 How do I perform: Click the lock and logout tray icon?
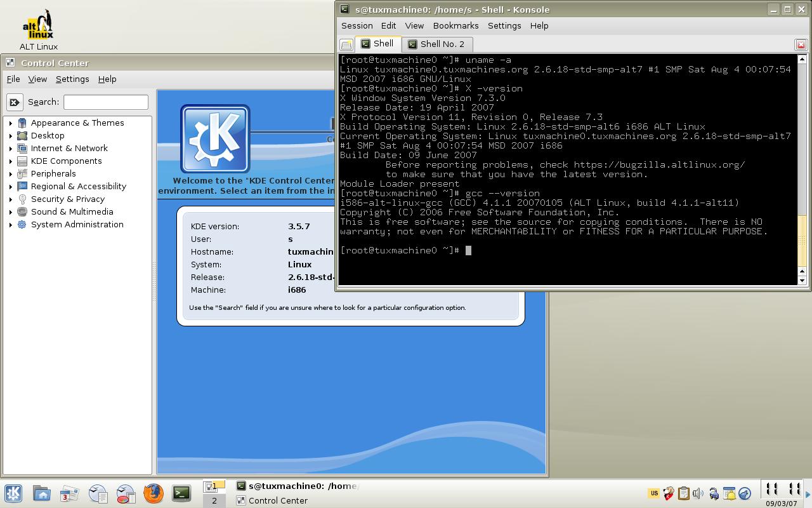click(714, 493)
